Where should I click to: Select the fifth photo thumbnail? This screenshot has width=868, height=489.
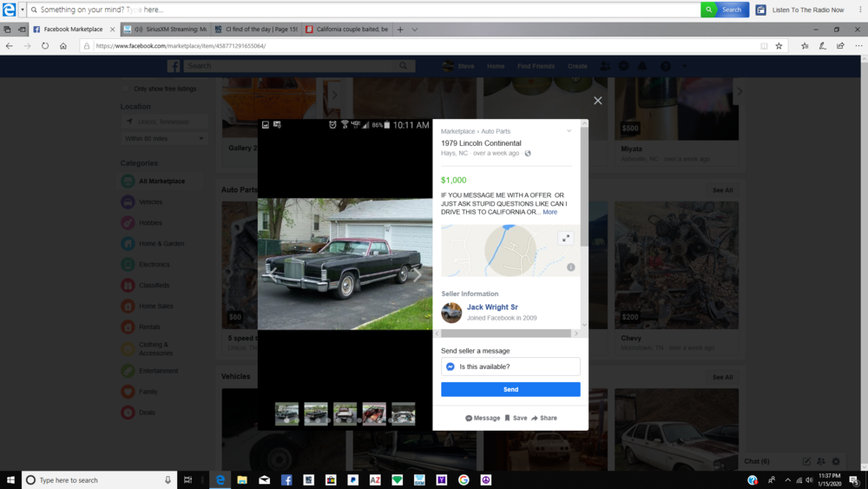404,413
